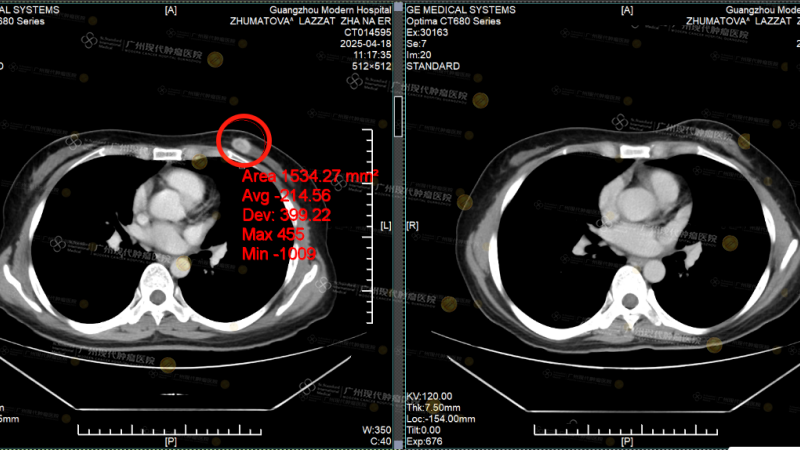Click the Min -1009 measurement value
The height and width of the screenshot is (450, 800).
coord(279,254)
